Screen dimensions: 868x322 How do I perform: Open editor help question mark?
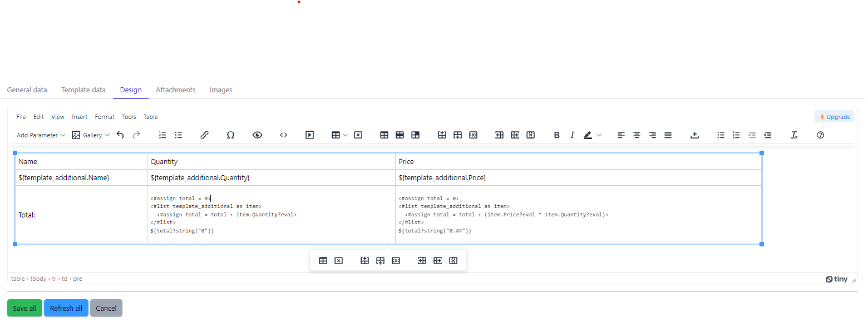tap(820, 135)
